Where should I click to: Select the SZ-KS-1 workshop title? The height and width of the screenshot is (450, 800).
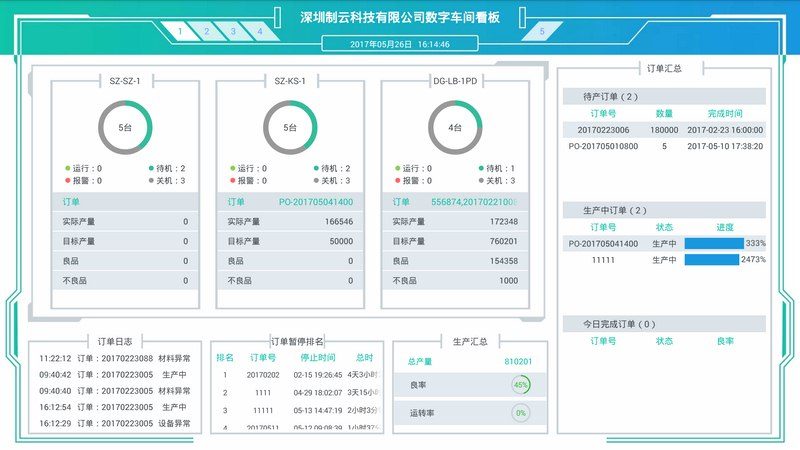coord(290,81)
